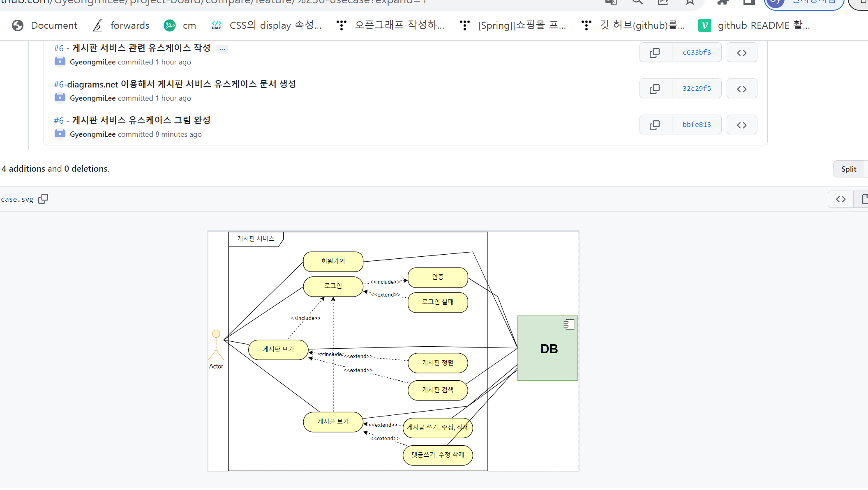Copy the full SHA for commit c633bf3

(x=655, y=53)
